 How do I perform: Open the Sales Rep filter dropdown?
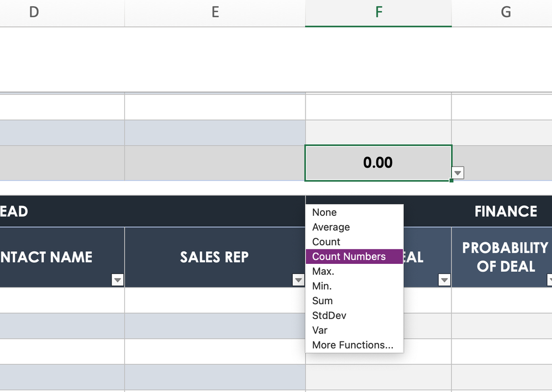pyautogui.click(x=298, y=280)
